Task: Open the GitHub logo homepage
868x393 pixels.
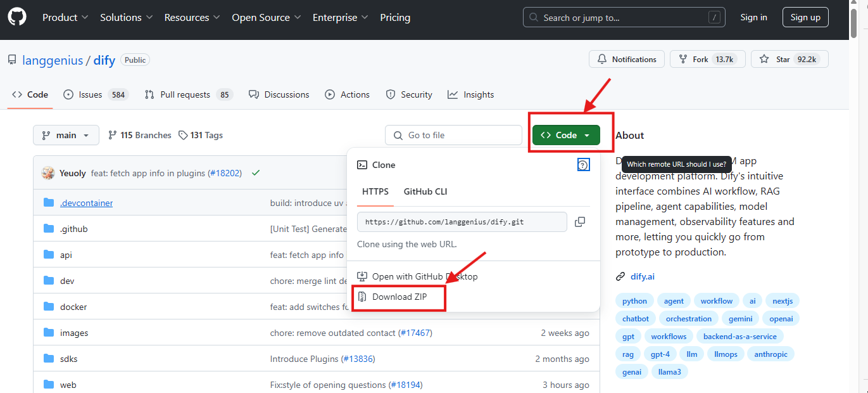Action: [17, 18]
